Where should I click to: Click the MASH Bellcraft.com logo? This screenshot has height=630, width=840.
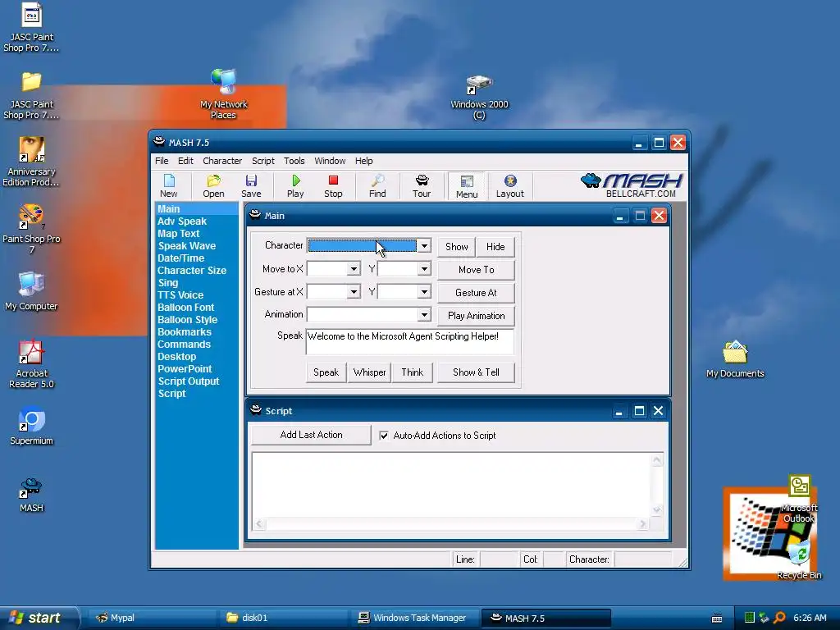click(x=632, y=185)
